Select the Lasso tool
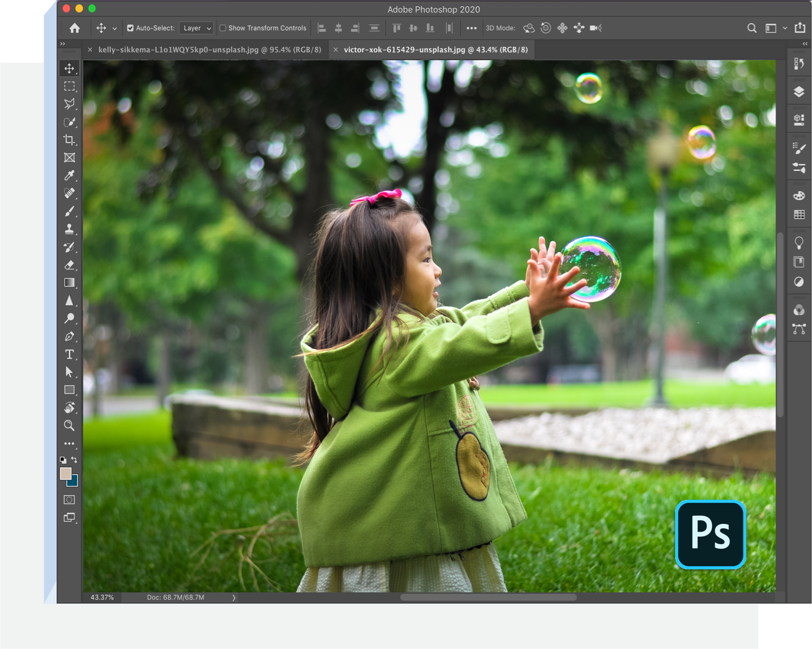The height and width of the screenshot is (649, 812). (x=69, y=104)
